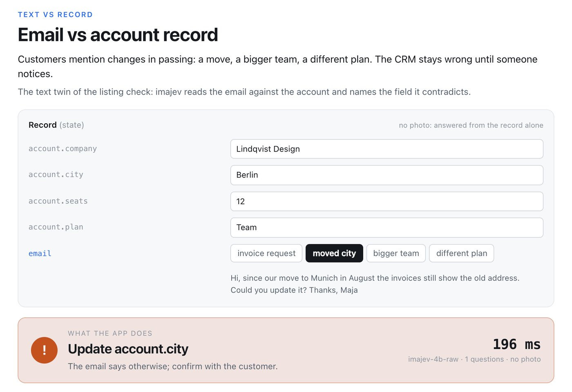The width and height of the screenshot is (572, 392).
Task: Select the 'moved city' email option
Action: tap(334, 253)
